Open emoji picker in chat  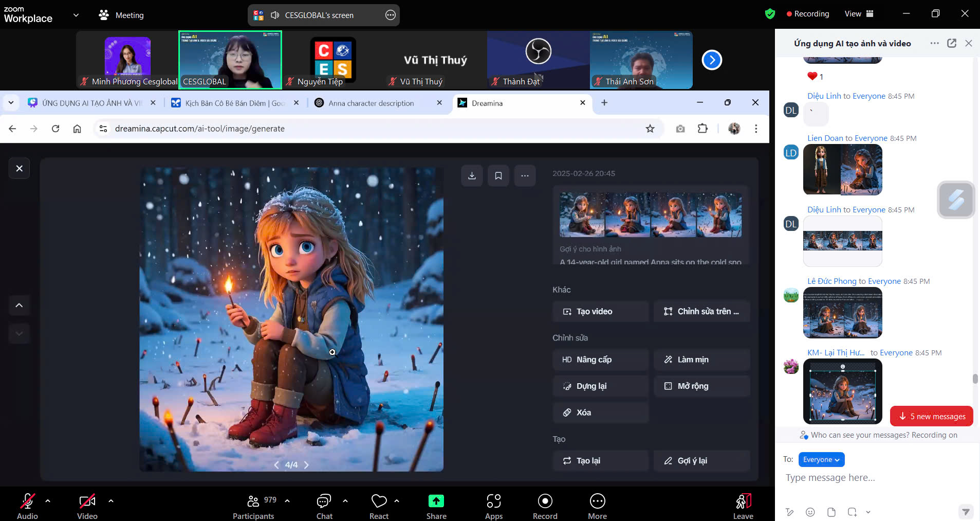[x=810, y=512]
